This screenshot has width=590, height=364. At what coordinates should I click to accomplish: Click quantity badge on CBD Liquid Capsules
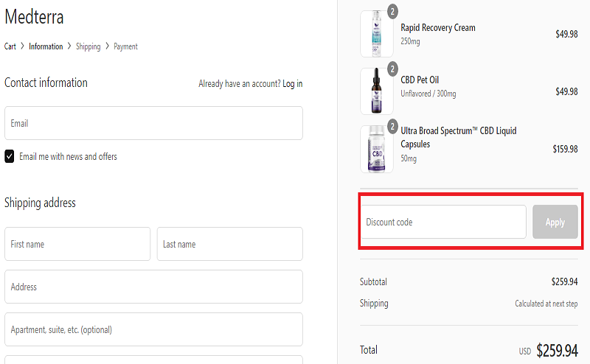[392, 126]
